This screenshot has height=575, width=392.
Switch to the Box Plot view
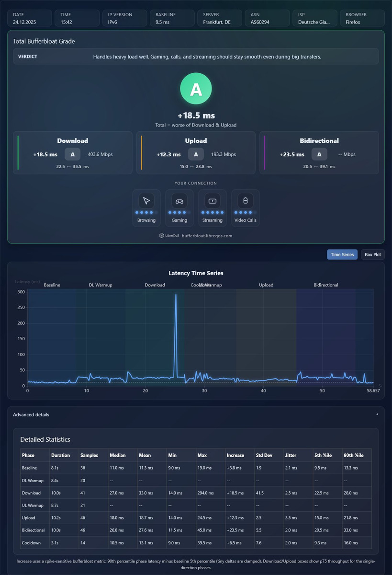click(x=373, y=254)
